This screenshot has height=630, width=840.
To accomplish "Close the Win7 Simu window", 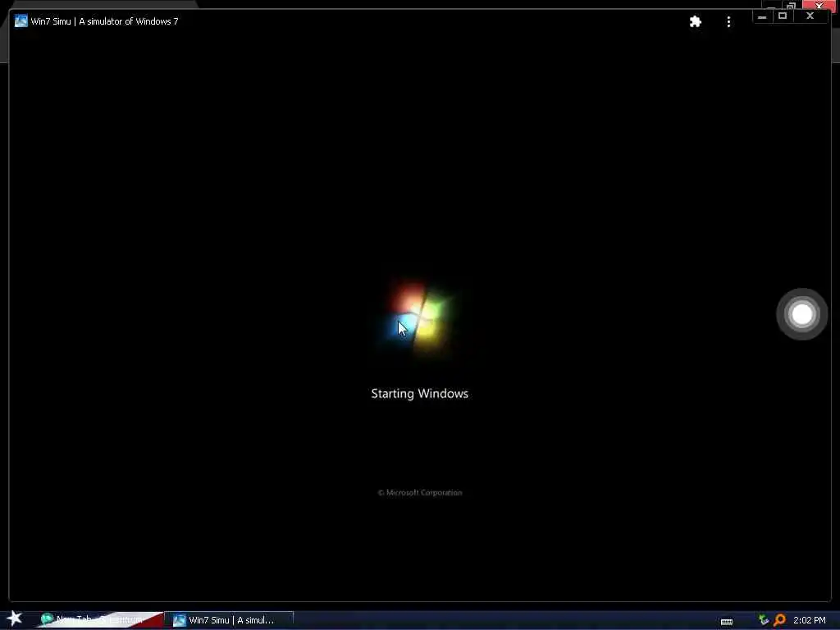I will [810, 16].
